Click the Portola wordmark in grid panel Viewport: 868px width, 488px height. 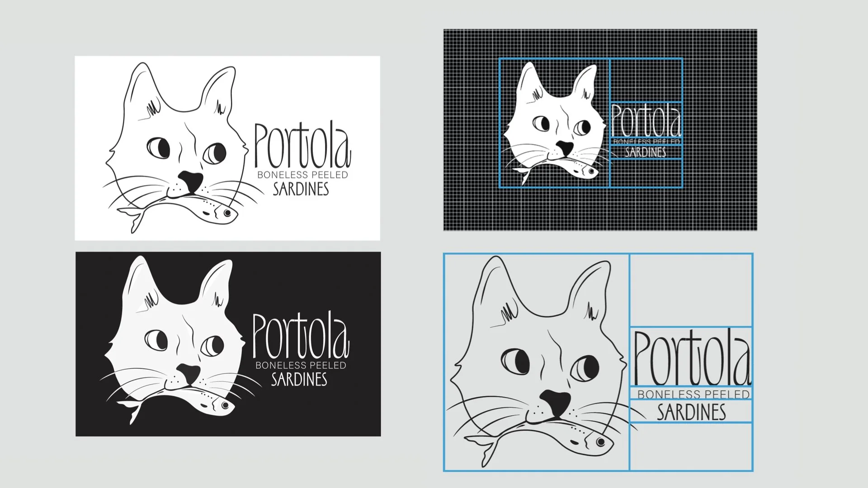coord(646,120)
